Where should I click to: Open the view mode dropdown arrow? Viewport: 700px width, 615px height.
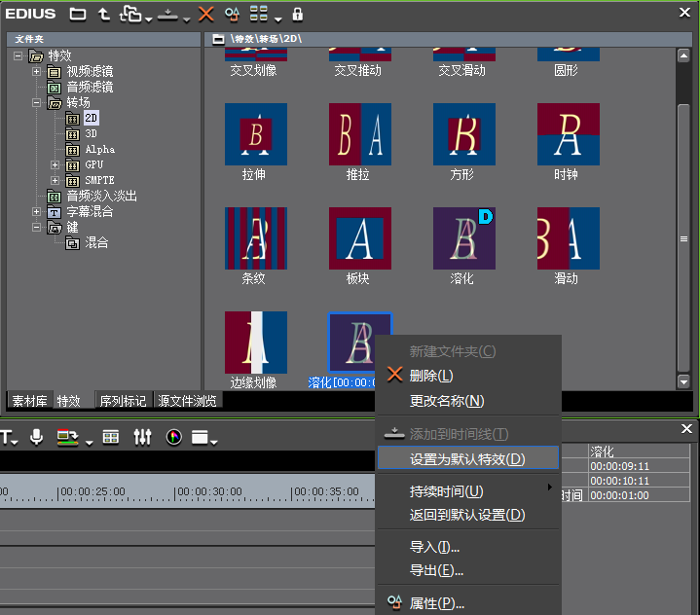coord(278,18)
